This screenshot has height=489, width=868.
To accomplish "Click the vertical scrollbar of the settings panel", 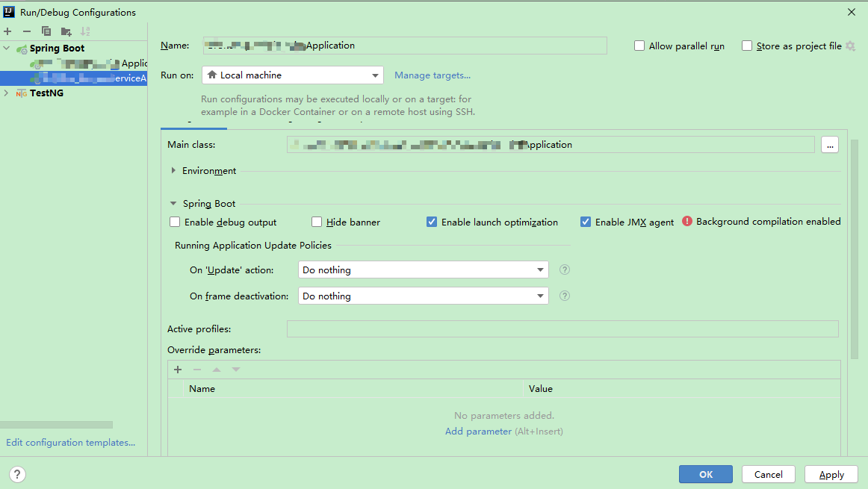I will [x=854, y=249].
